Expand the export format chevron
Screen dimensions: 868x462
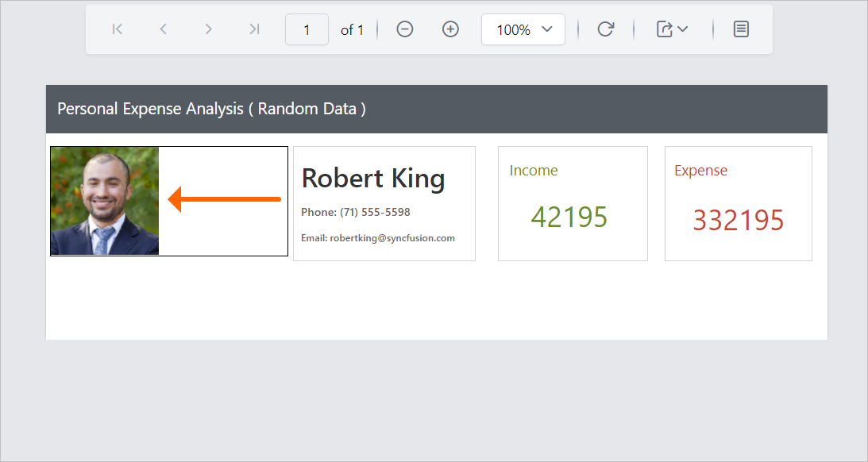[681, 30]
